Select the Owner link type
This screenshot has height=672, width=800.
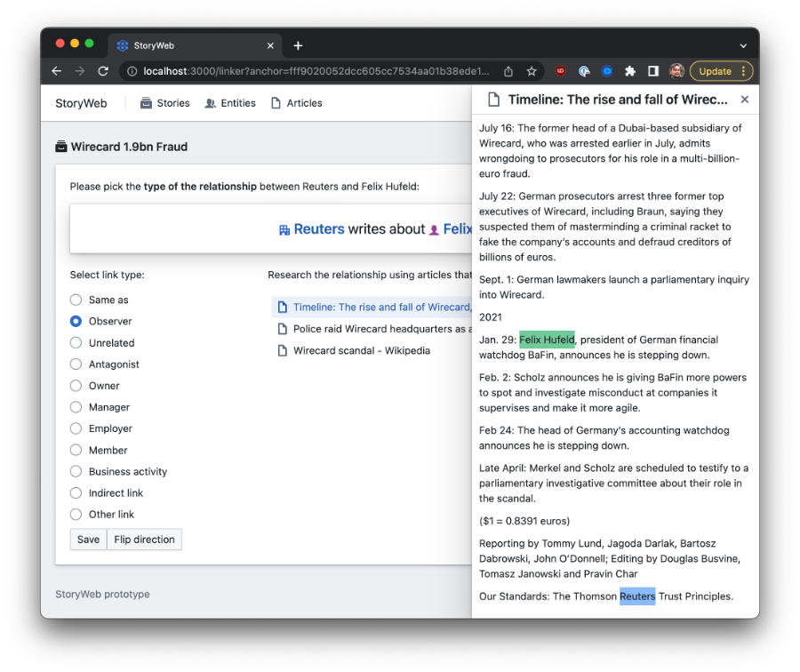point(76,386)
